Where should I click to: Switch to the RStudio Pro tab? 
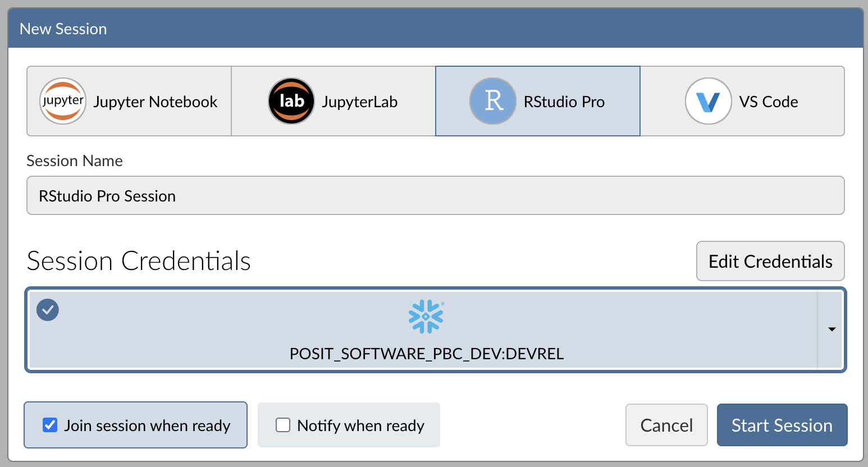pos(537,101)
